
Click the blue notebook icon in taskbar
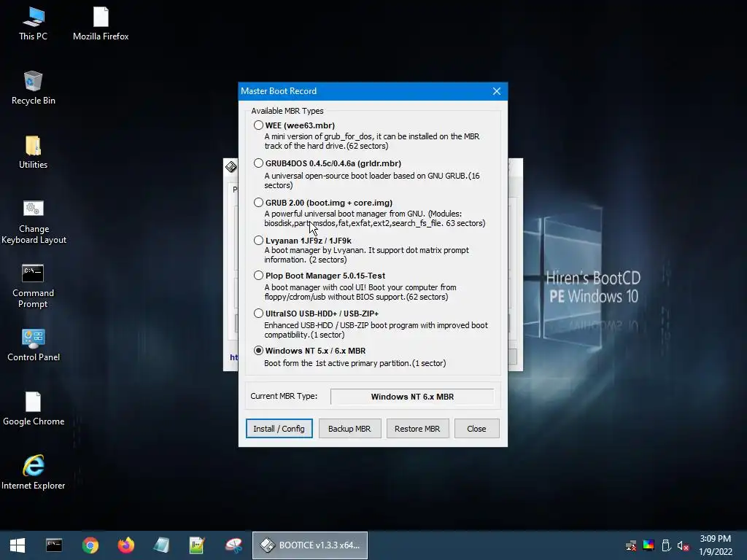point(161,545)
